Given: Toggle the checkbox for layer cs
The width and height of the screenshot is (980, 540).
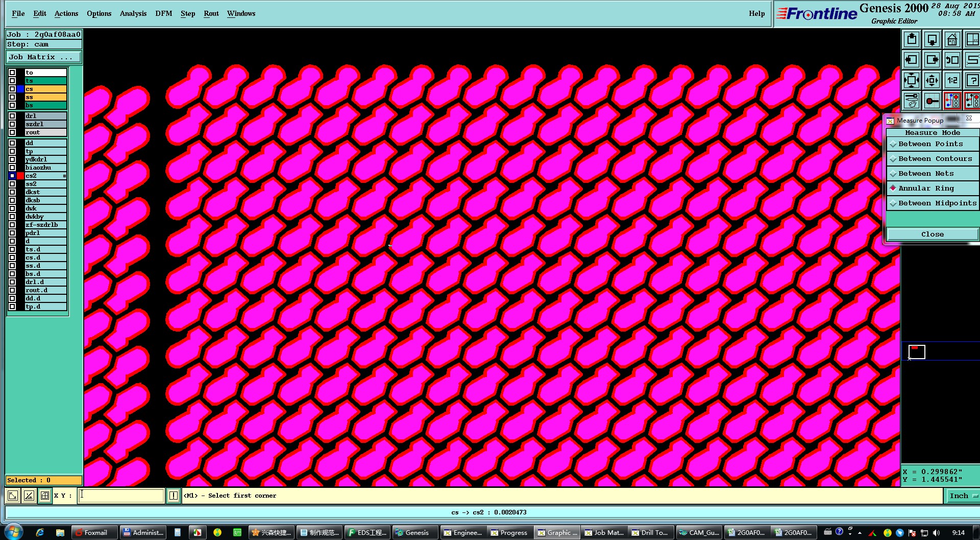Looking at the screenshot, I should [x=12, y=89].
